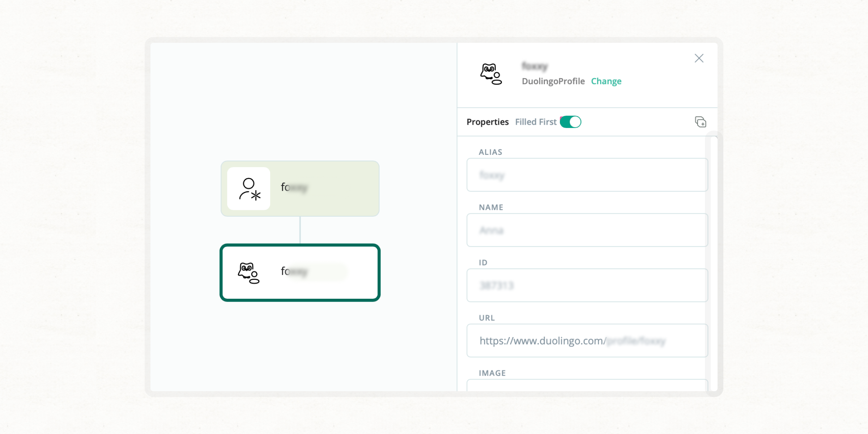Viewport: 868px width, 434px height.
Task: Click into the ALIAS input field
Action: tap(587, 175)
